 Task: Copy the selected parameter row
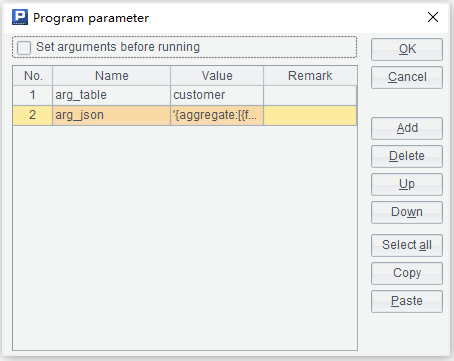[407, 273]
